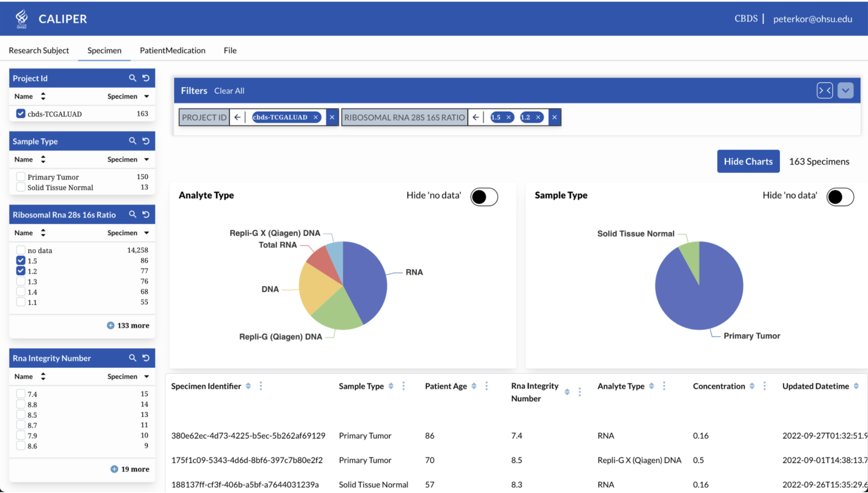
Task: Toggle Hide 'no data' on Analyte Type chart
Action: coord(484,197)
